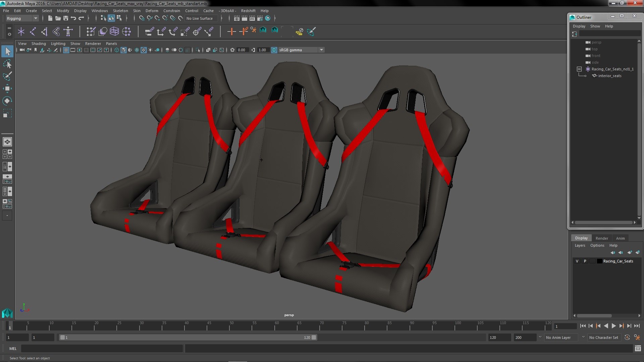
Task: Open the Rigging menu set dropdown
Action: click(22, 18)
